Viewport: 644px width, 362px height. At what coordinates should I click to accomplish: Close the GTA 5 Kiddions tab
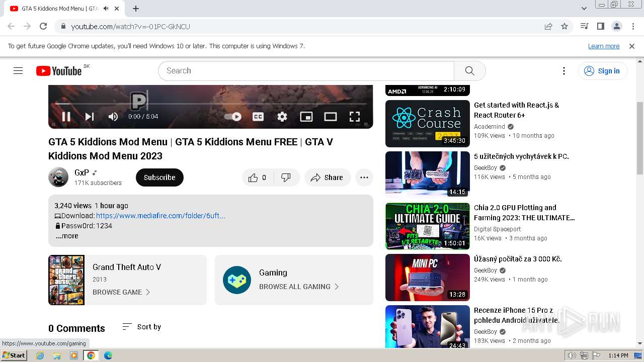coord(117,9)
